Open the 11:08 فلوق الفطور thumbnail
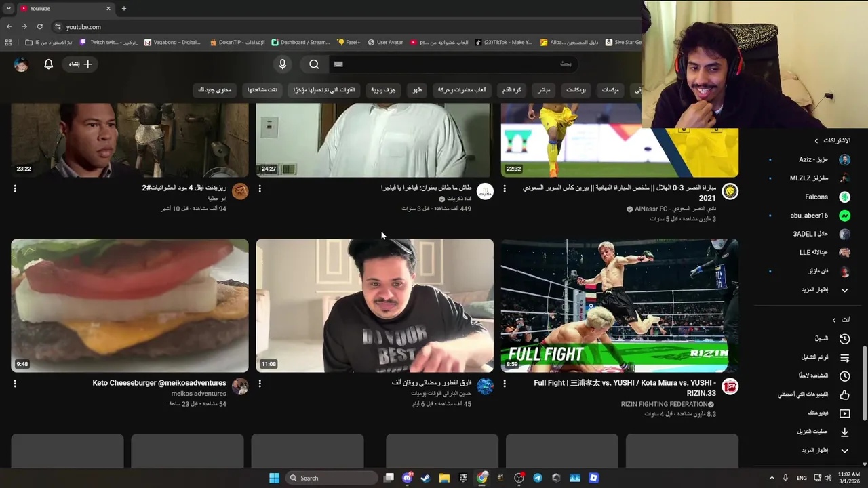The image size is (868, 488). point(374,305)
